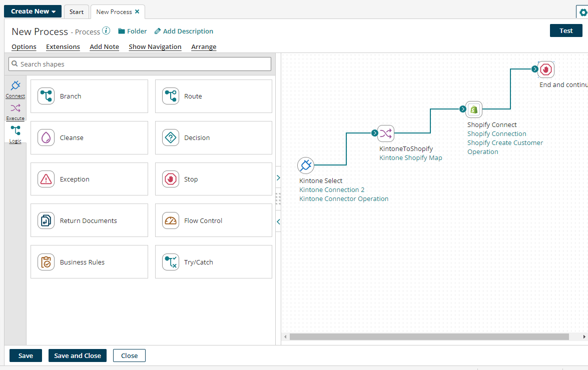588x370 pixels.
Task: Pick the Decision shape icon
Action: pos(171,138)
